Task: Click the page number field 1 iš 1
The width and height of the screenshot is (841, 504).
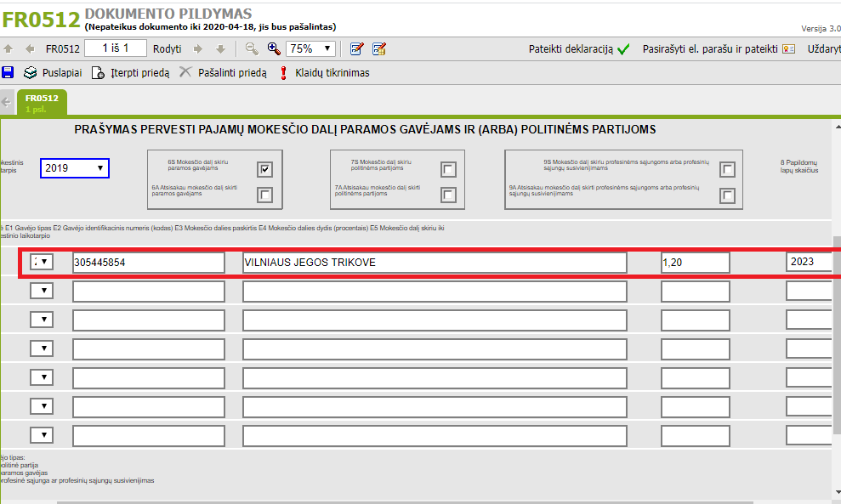Action: [116, 48]
